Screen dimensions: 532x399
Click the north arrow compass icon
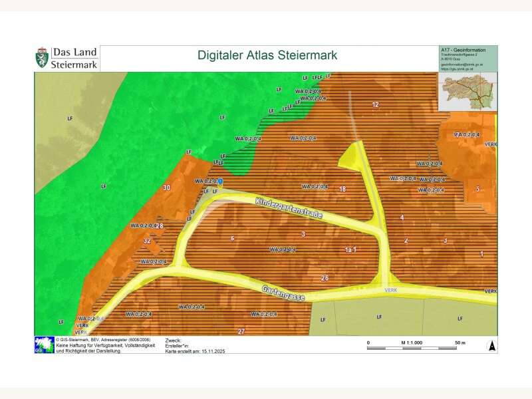pos(491,345)
